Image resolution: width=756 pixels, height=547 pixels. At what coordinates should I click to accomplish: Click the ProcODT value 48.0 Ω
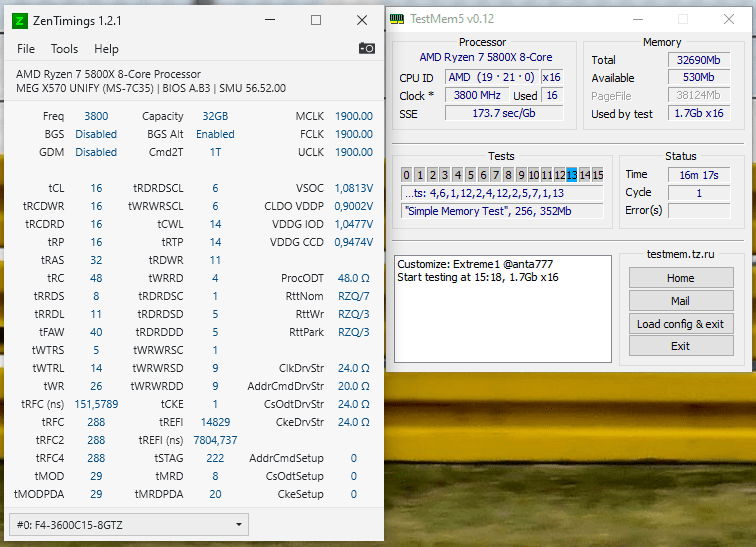tap(353, 278)
